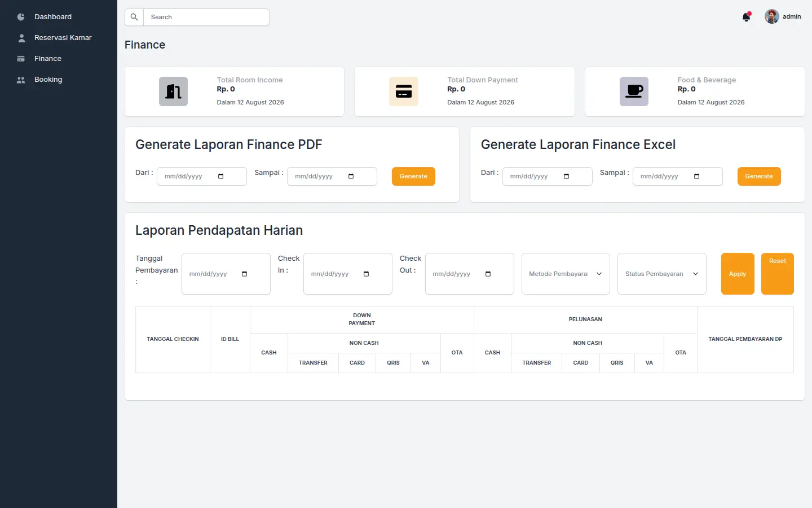Click the PDF Dari date field
The image size is (812, 508).
[202, 176]
